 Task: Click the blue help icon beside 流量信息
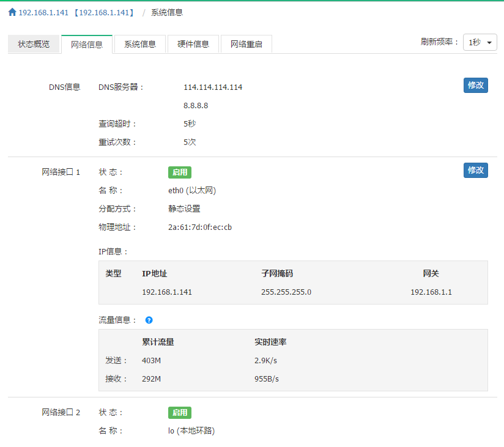click(149, 320)
